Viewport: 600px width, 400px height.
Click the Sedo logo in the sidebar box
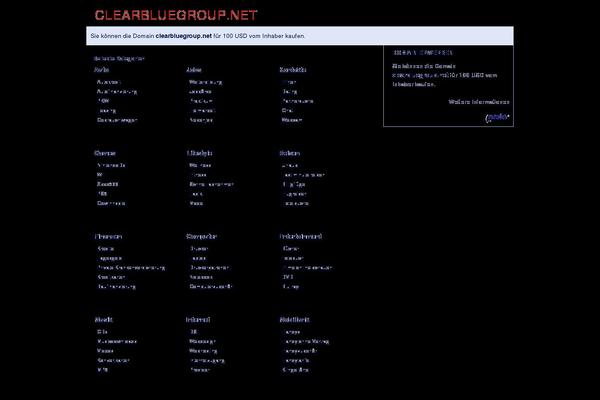498,117
